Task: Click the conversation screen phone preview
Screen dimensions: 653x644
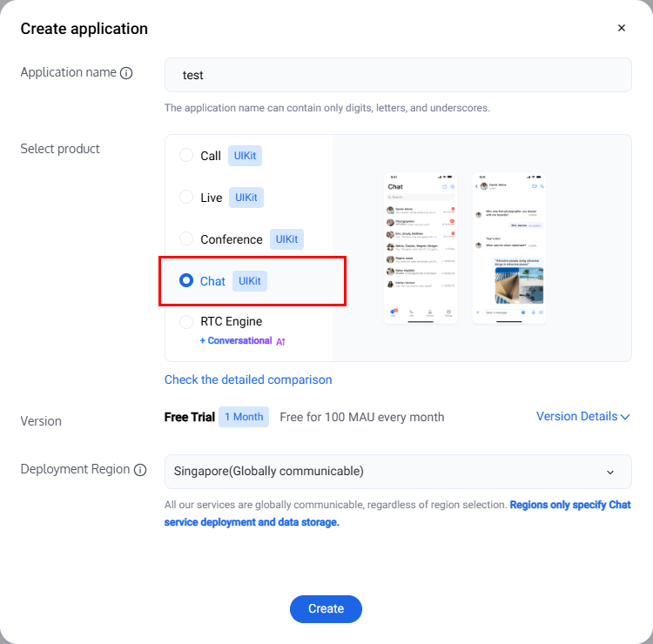Action: pos(509,247)
